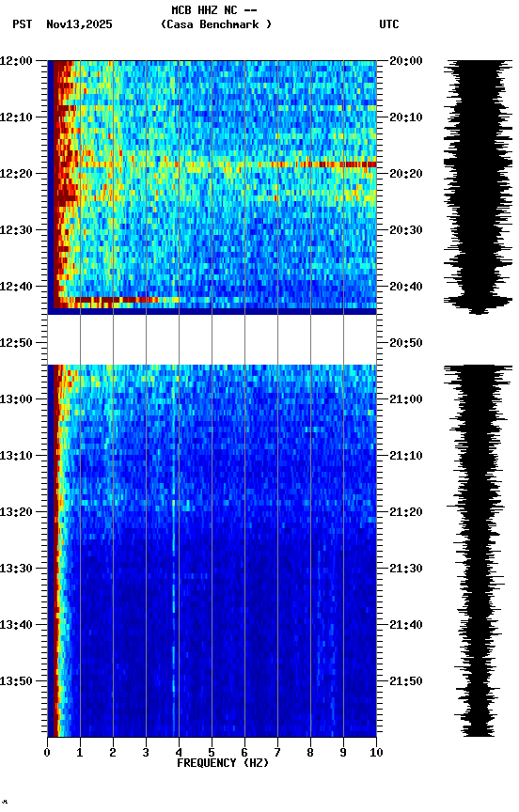Click the station title MCB HHZ NC --
The height and width of the screenshot is (812, 519).
tap(214, 10)
